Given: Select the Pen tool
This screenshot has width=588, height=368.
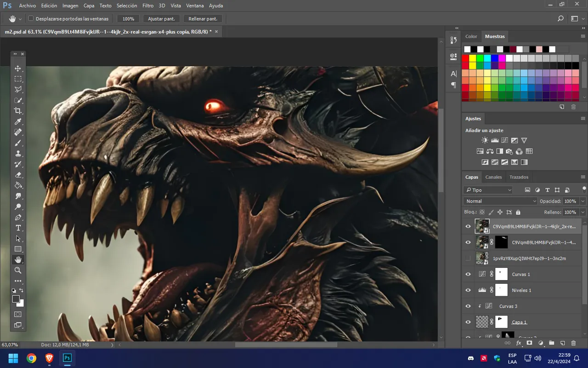Looking at the screenshot, I should pyautogui.click(x=18, y=217).
